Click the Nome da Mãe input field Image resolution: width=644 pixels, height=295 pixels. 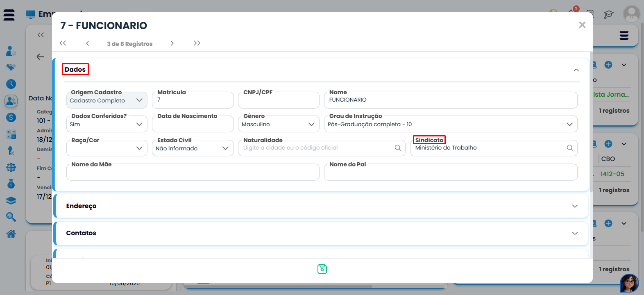(193, 172)
